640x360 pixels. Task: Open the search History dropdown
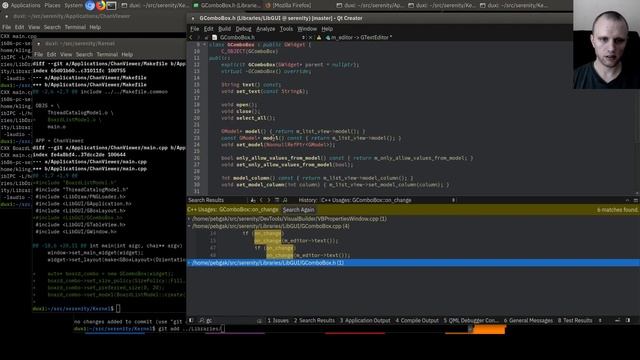click(388, 200)
